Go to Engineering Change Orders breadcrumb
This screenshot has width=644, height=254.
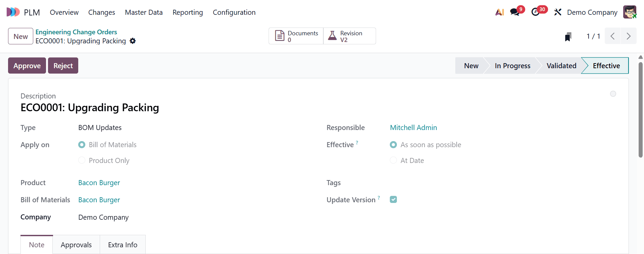click(76, 32)
